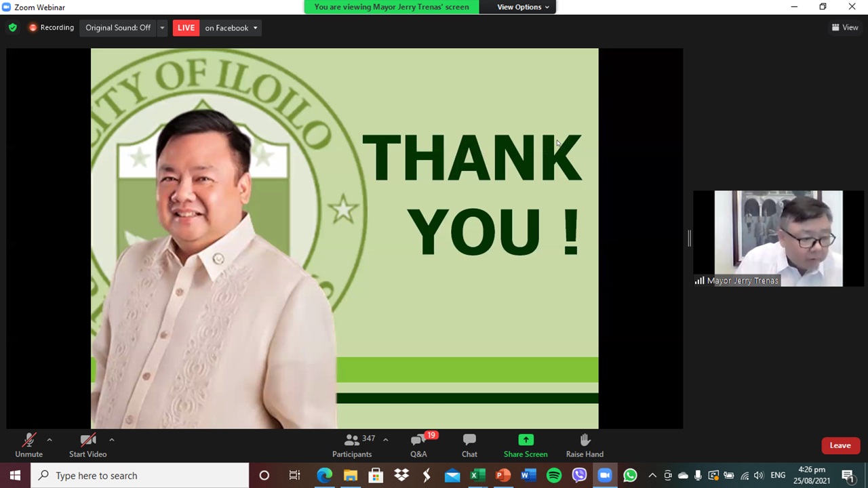Open the Participants panel
This screenshot has width=868, height=488.
pos(352,445)
